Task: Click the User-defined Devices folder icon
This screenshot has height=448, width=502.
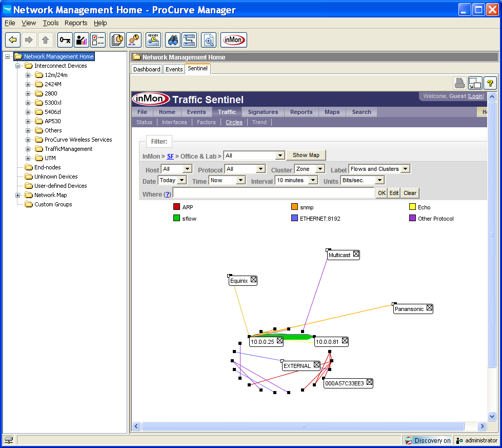Action: coord(29,186)
